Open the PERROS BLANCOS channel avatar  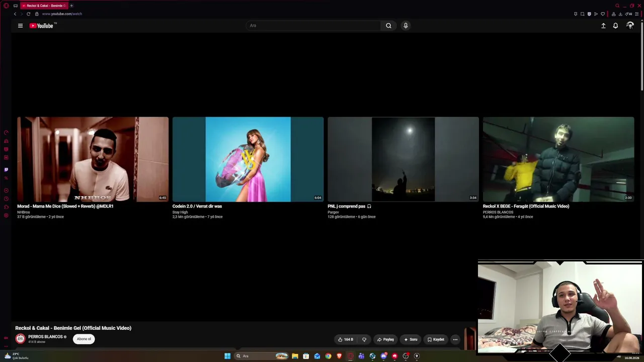click(20, 339)
